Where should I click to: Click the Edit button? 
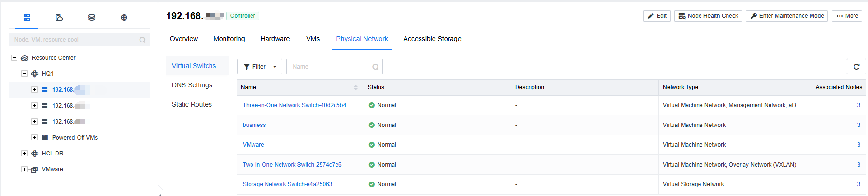657,16
